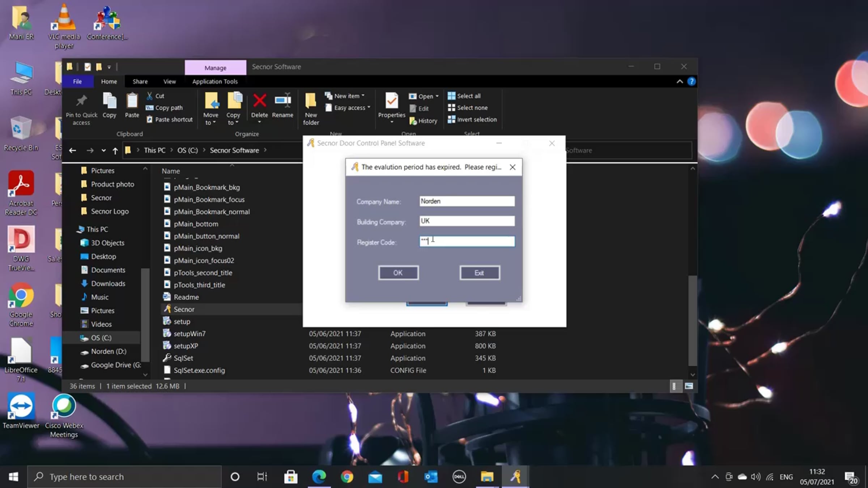Open Explorer help question mark icon
Image resolution: width=868 pixels, height=488 pixels.
coord(692,82)
